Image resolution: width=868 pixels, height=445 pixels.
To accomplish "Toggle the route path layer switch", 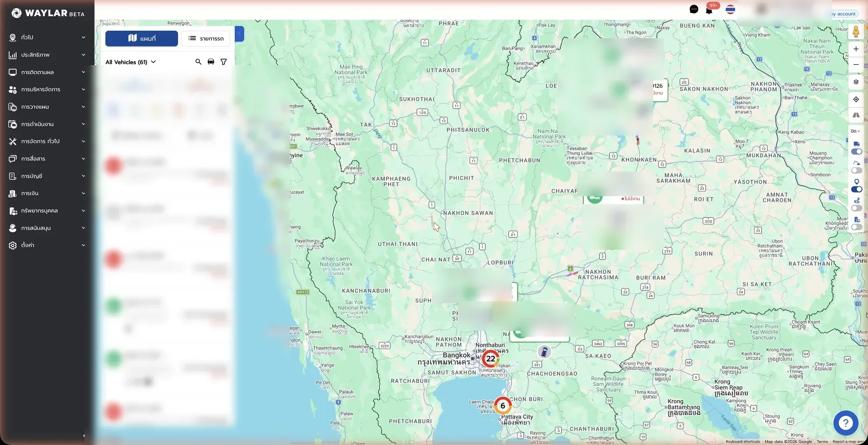I will pyautogui.click(x=856, y=208).
